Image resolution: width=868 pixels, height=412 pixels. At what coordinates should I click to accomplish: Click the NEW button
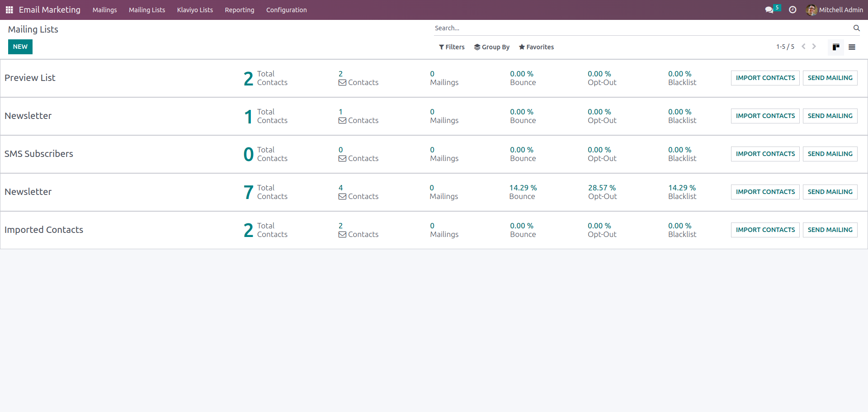pos(20,47)
